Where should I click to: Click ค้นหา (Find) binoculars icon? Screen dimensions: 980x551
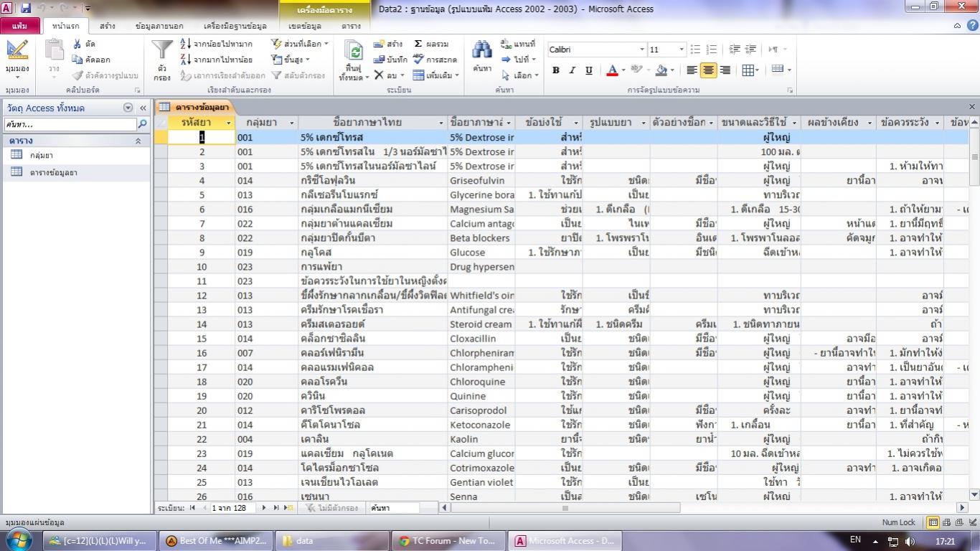[482, 50]
